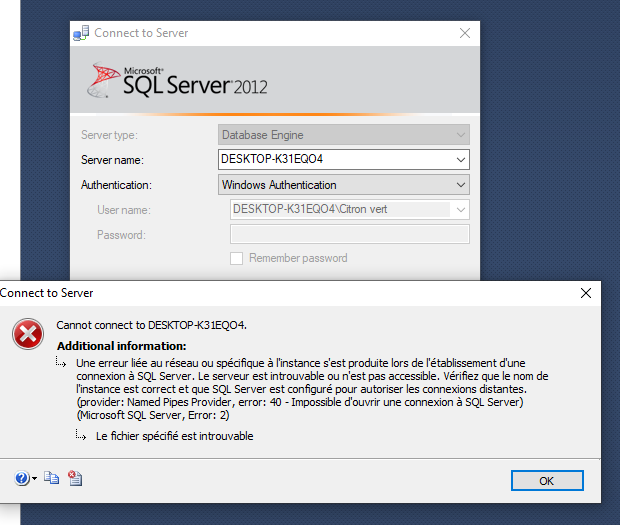Click the 'Authentication:' label

tap(116, 185)
